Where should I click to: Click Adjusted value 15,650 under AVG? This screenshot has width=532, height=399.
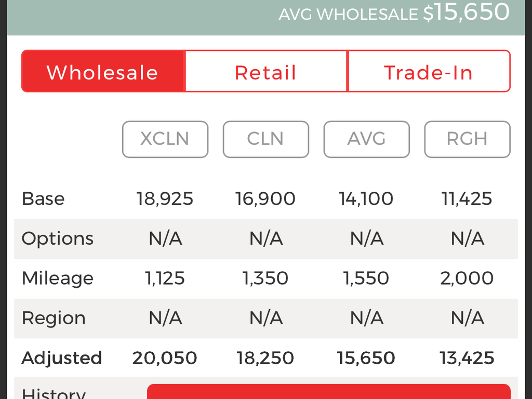(366, 358)
